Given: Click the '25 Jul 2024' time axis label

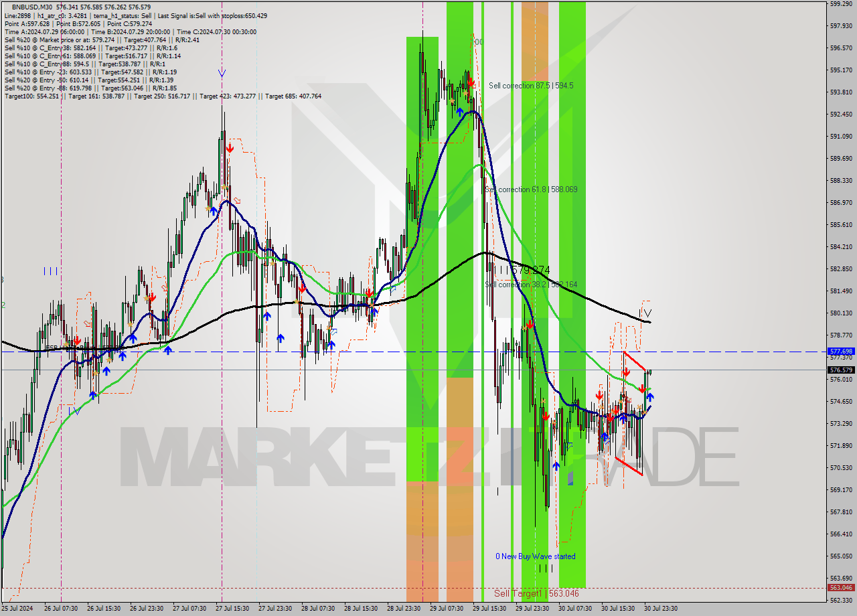Looking at the screenshot, I should coord(17,609).
